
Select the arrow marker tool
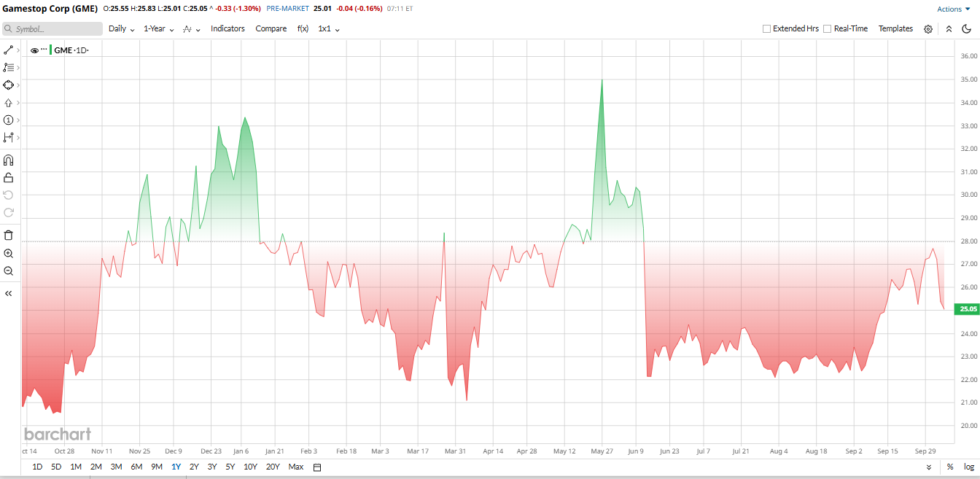point(9,103)
